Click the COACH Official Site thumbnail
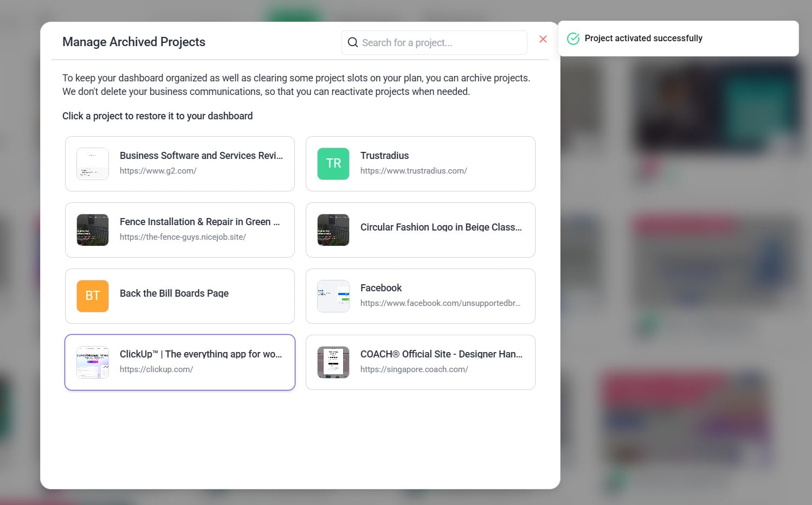 (333, 362)
